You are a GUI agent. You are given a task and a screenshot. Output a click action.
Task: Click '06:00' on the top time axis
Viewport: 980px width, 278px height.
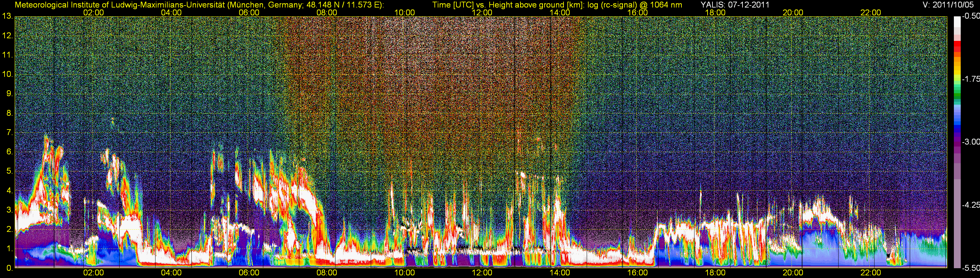click(249, 12)
